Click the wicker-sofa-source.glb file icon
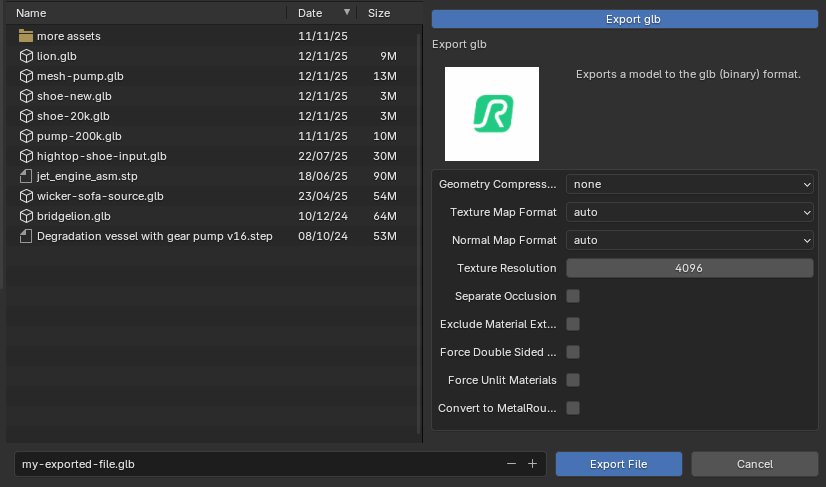826x487 pixels. (26, 196)
